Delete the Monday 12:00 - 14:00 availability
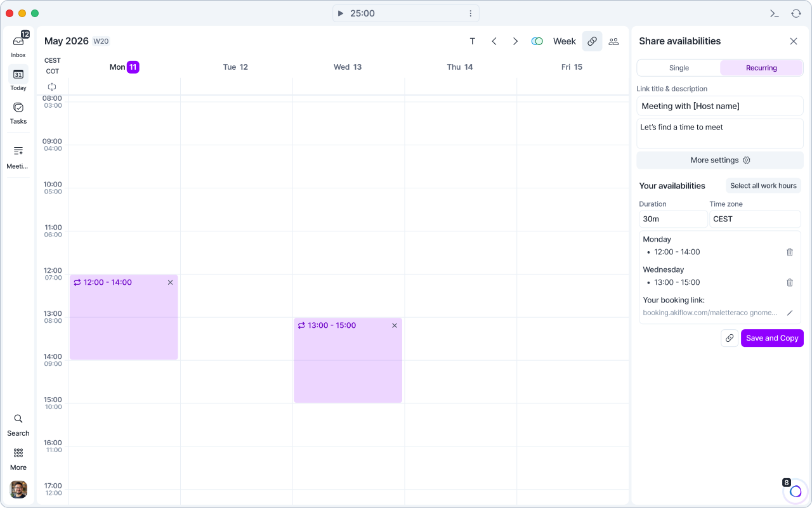The width and height of the screenshot is (812, 508). [790, 252]
